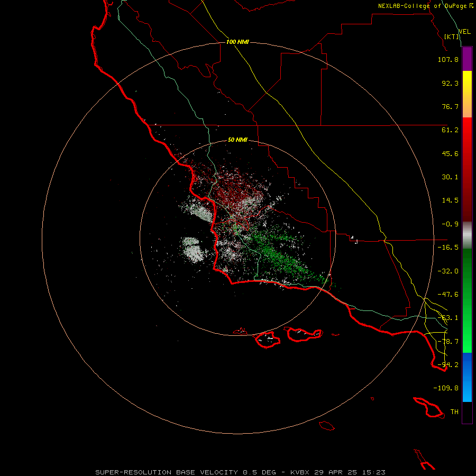476x476 pixels.
Task: Click the gray near-zero segment of color bar
Action: 467,235
